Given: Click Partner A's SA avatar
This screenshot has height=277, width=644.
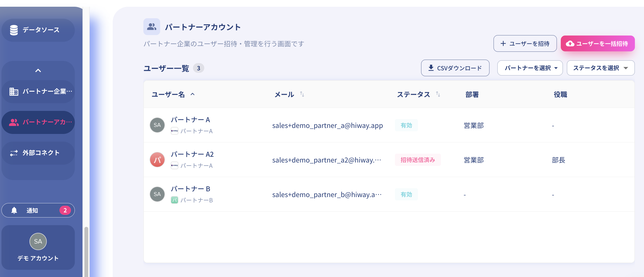Looking at the screenshot, I should point(157,125).
